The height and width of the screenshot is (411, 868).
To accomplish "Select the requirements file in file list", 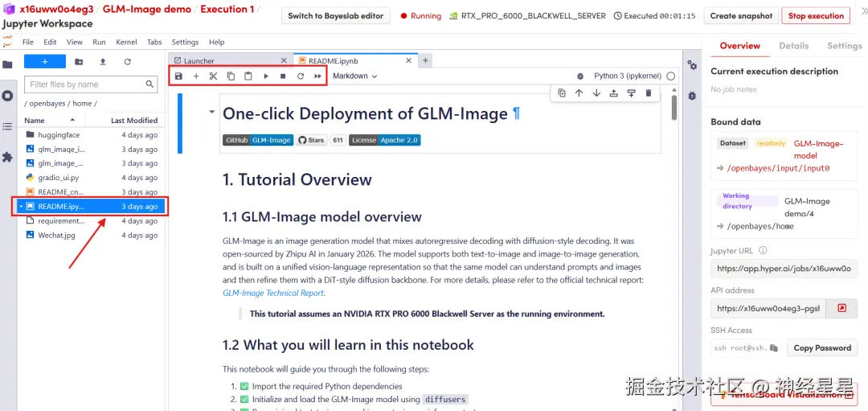I will coord(92,221).
